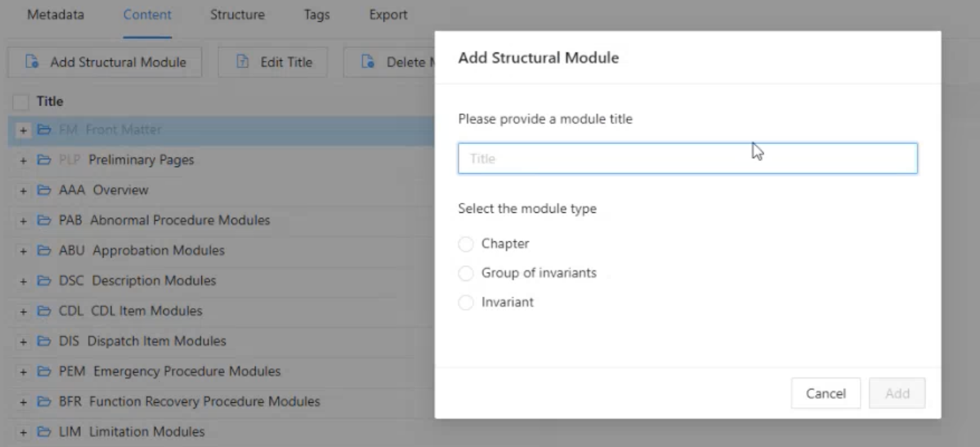Focus the module Title input field
The image size is (980, 447).
pyautogui.click(x=687, y=159)
